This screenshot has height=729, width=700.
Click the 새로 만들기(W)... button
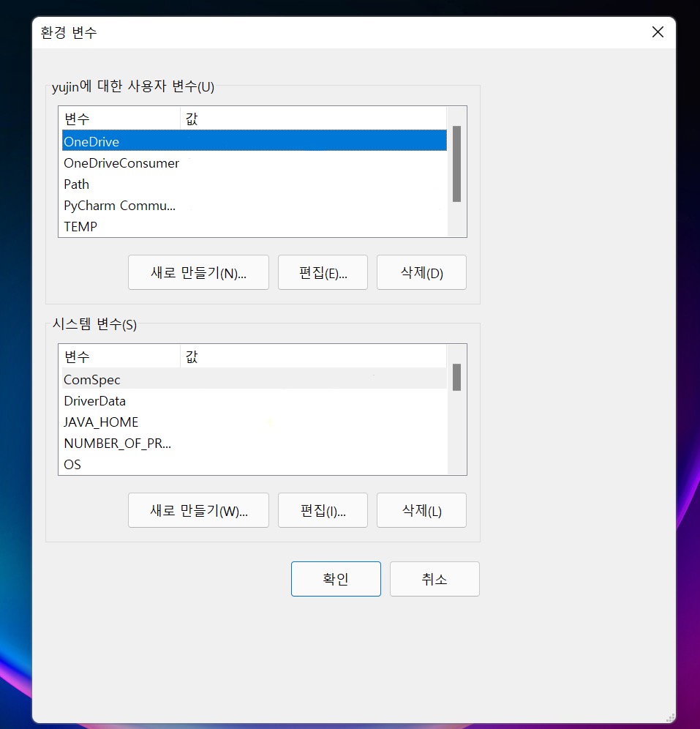[198, 510]
